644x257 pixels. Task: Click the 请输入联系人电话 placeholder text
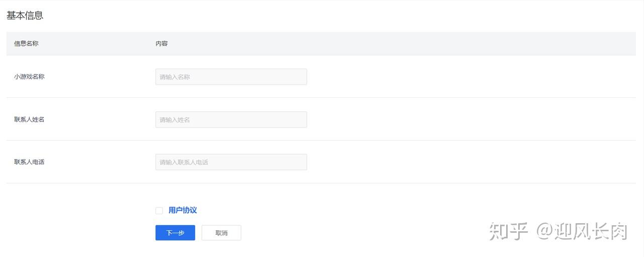[184, 162]
